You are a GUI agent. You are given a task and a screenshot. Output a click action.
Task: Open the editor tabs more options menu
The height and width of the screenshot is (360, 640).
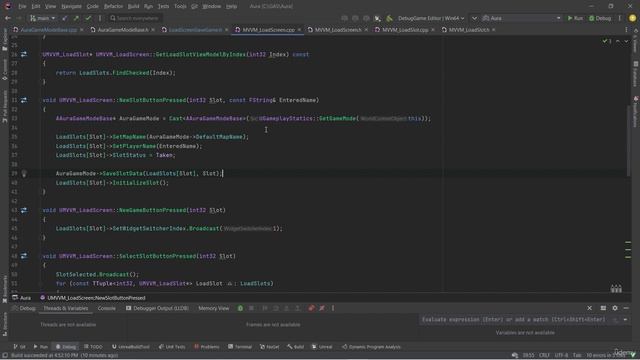[626, 30]
